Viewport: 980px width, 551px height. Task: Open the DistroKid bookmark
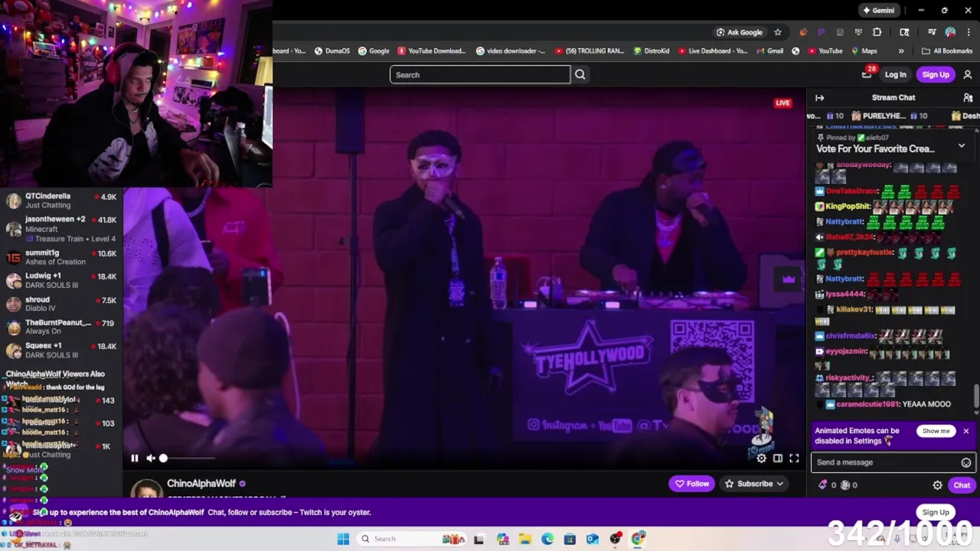tap(652, 51)
